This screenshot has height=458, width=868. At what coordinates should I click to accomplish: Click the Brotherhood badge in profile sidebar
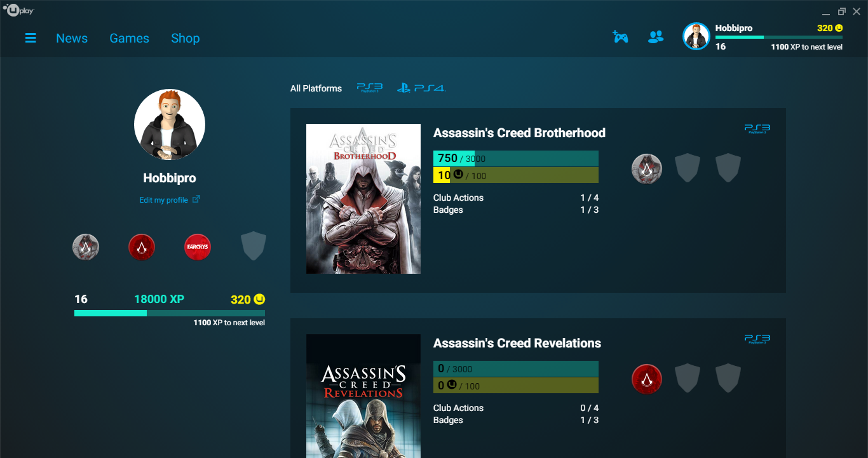pyautogui.click(x=86, y=247)
